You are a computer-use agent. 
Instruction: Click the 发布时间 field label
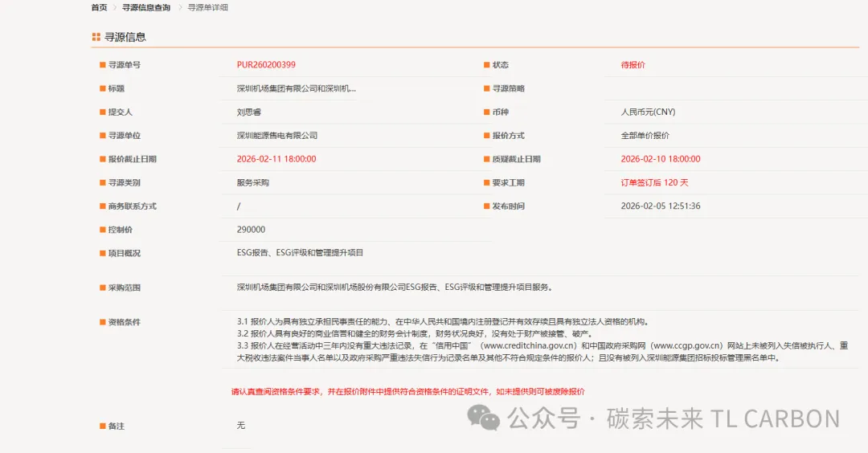coord(508,206)
